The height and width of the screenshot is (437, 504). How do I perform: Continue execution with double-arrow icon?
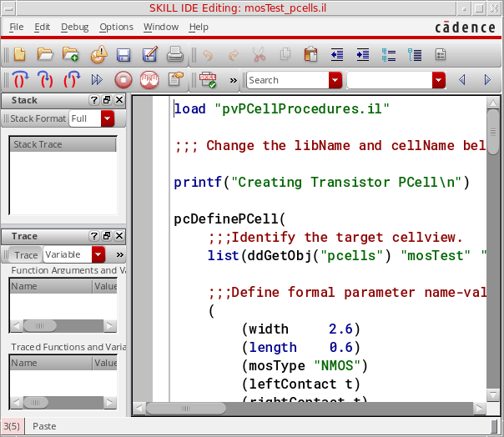coord(97,80)
